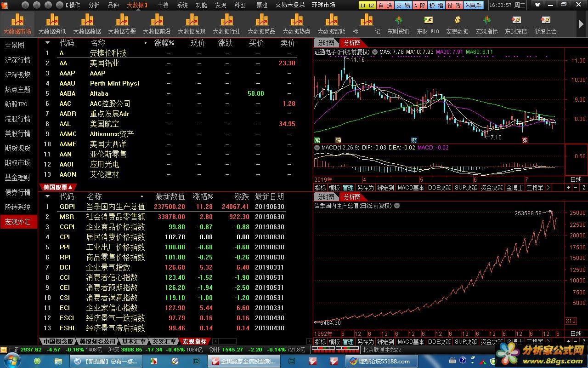Toggle the L2 level button
588x368 pixels.
click(x=371, y=5)
